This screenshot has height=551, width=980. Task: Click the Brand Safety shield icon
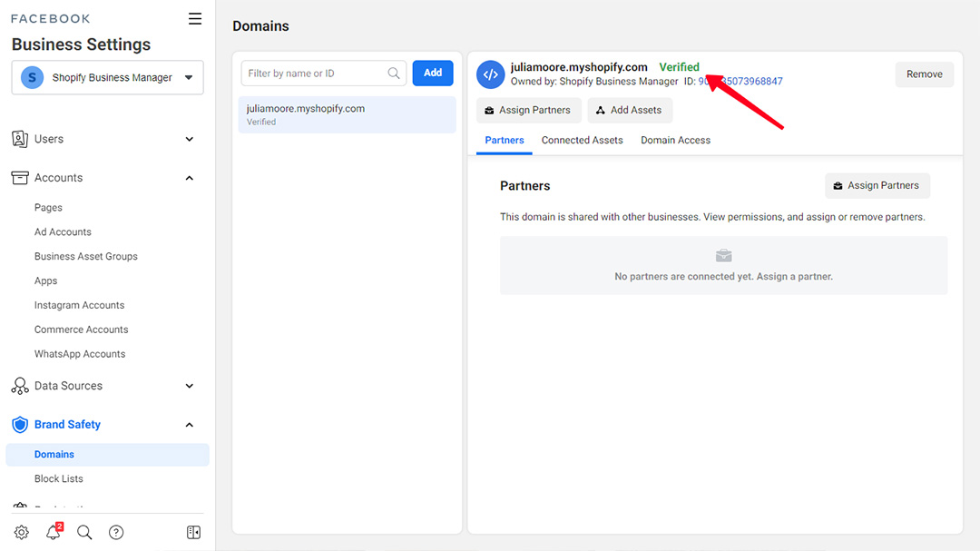20,425
